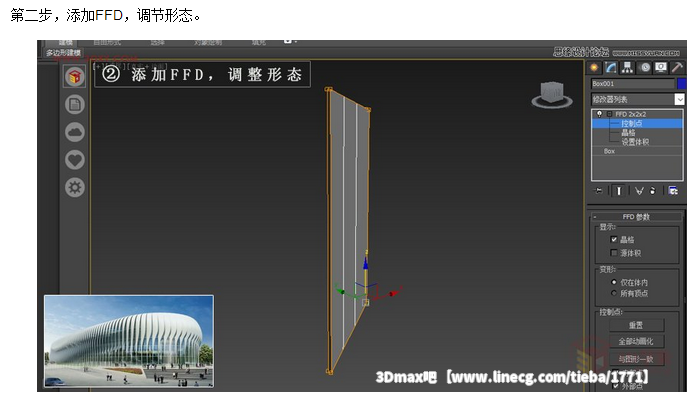
Task: Open the 多边形建模 panel tab
Action: [64, 53]
